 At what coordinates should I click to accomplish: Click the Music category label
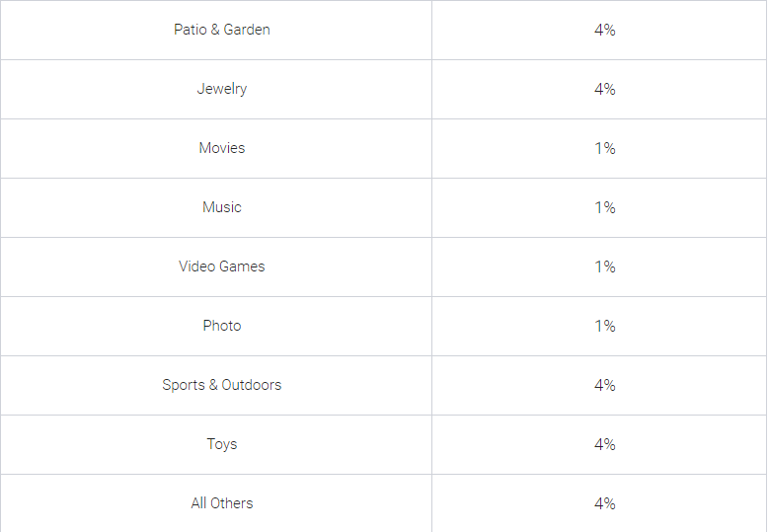[x=222, y=207]
